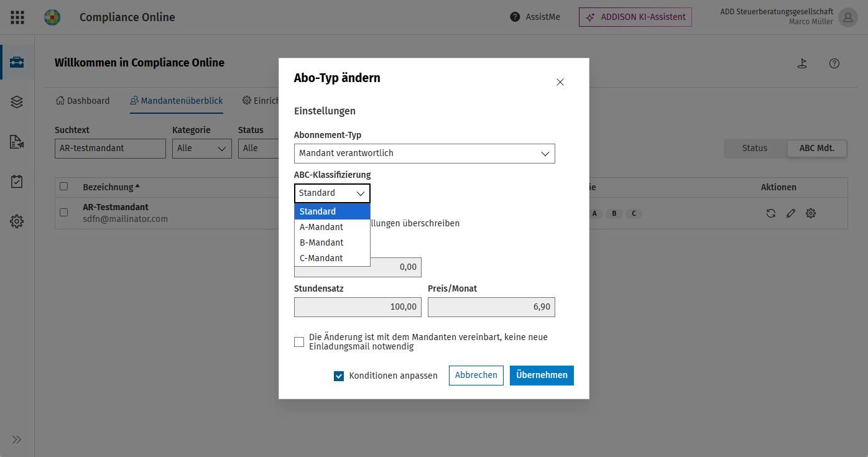Open the layers stack sidebar icon
Viewport: 868px width, 457px height.
pos(17,102)
